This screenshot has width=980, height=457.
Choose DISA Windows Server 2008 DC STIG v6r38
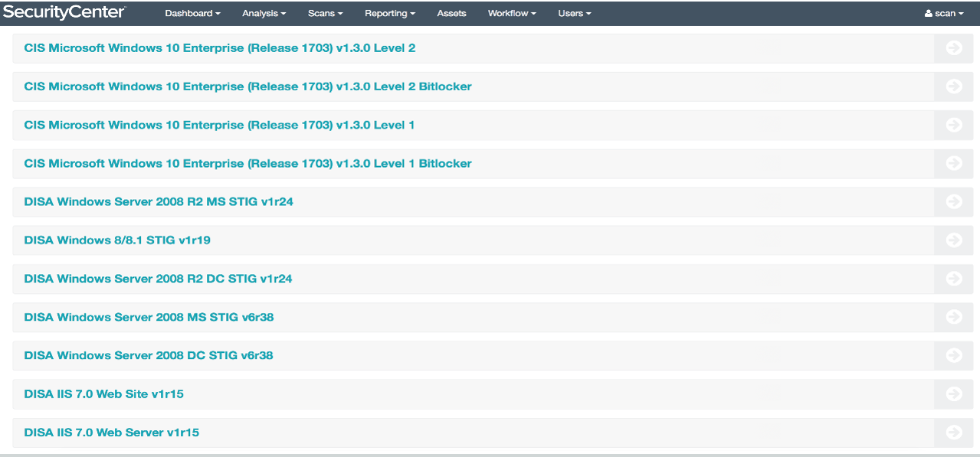click(x=149, y=355)
